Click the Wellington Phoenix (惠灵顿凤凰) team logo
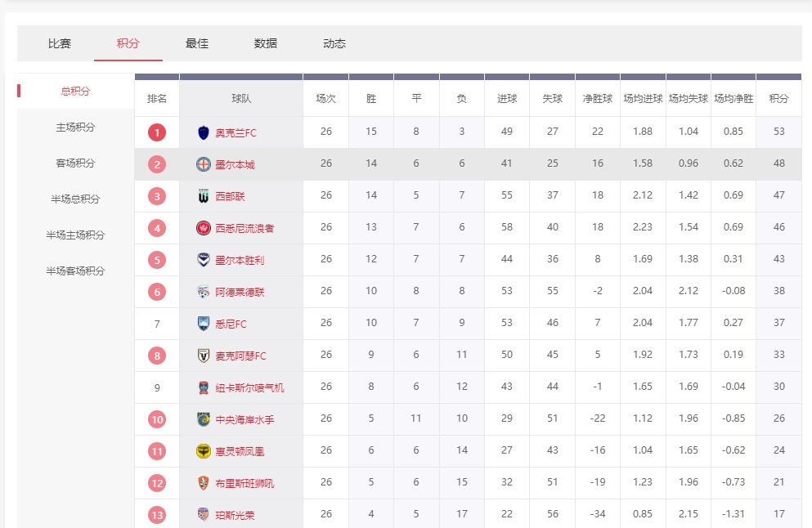Viewport: 812px width, 528px height. point(204,451)
